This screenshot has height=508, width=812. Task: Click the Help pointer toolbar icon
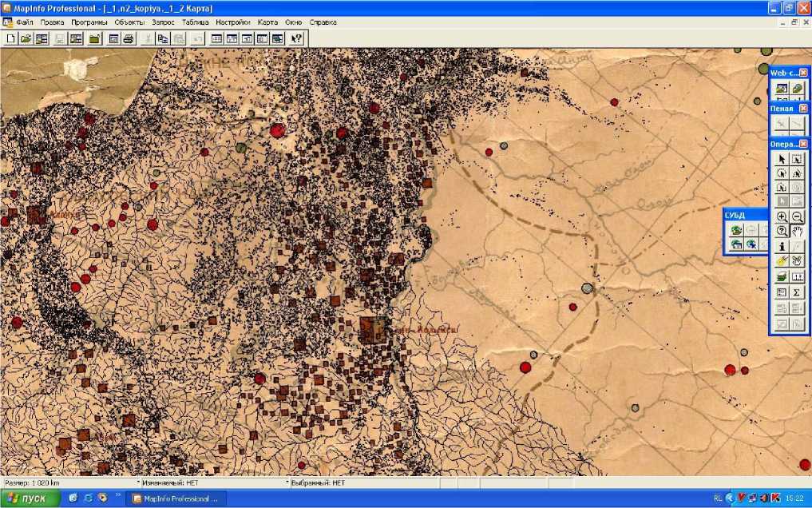click(296, 38)
